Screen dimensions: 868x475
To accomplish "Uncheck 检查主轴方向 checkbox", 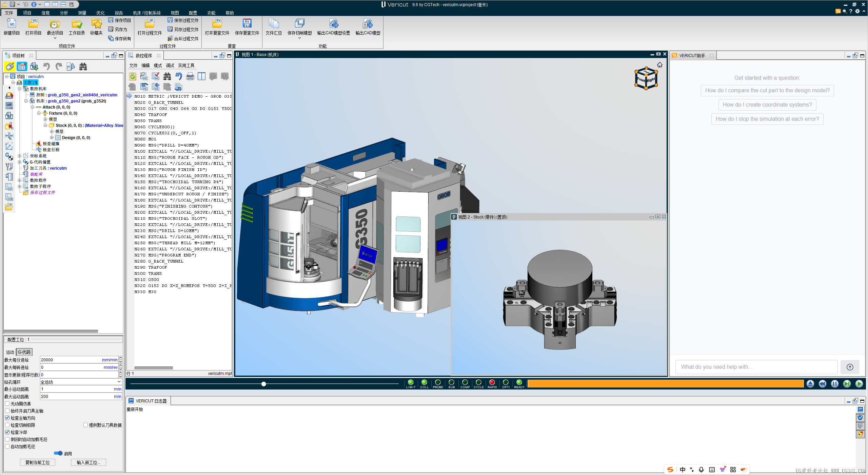I will point(7,418).
